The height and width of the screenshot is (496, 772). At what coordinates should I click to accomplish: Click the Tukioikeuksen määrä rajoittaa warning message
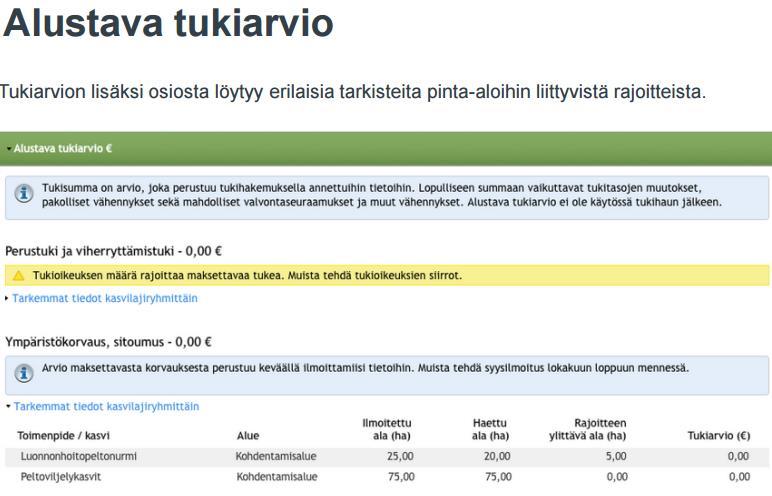point(247,276)
